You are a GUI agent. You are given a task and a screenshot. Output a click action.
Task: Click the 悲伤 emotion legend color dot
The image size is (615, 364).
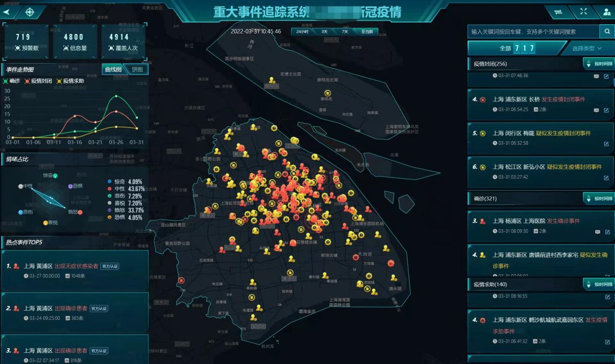pyautogui.click(x=110, y=196)
